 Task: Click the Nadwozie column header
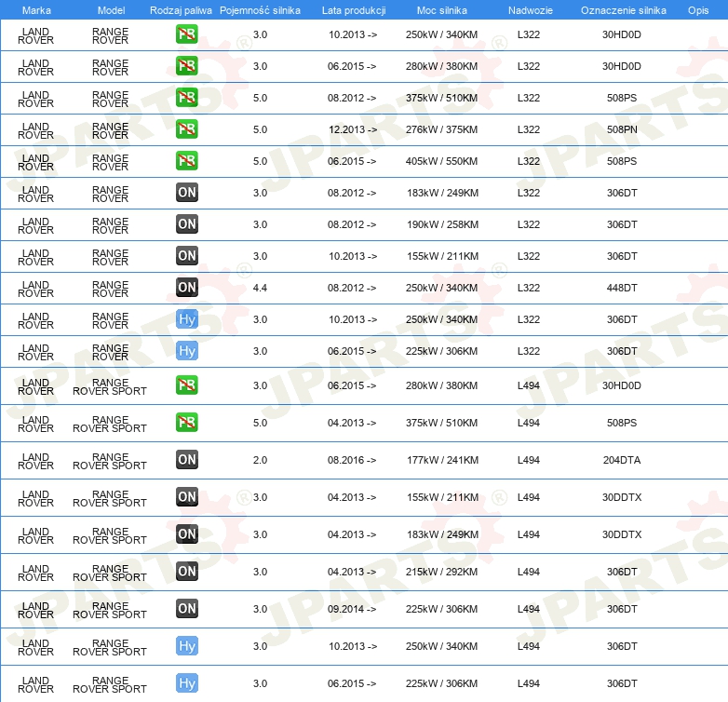tap(531, 10)
